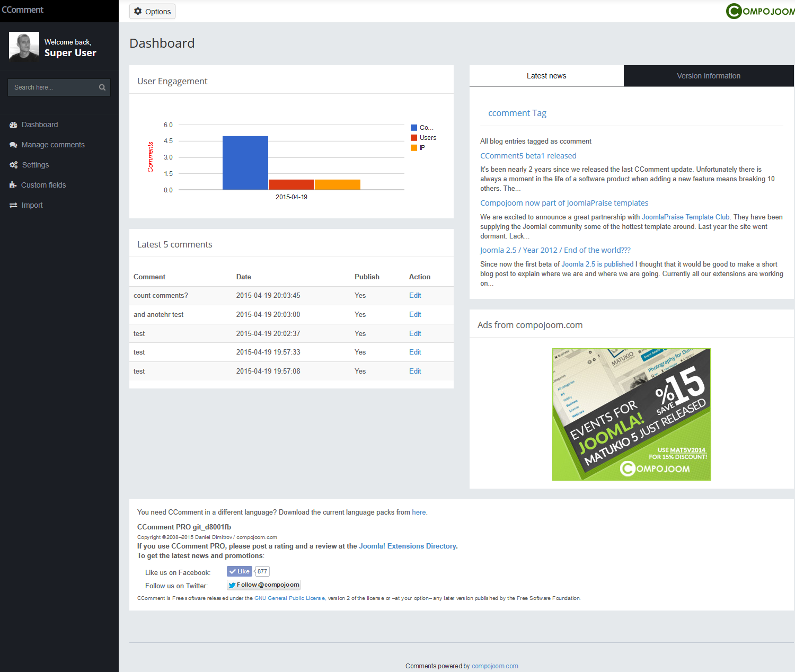
Task: Click the 'Ads from compojoom.com' heading
Action: (x=530, y=325)
